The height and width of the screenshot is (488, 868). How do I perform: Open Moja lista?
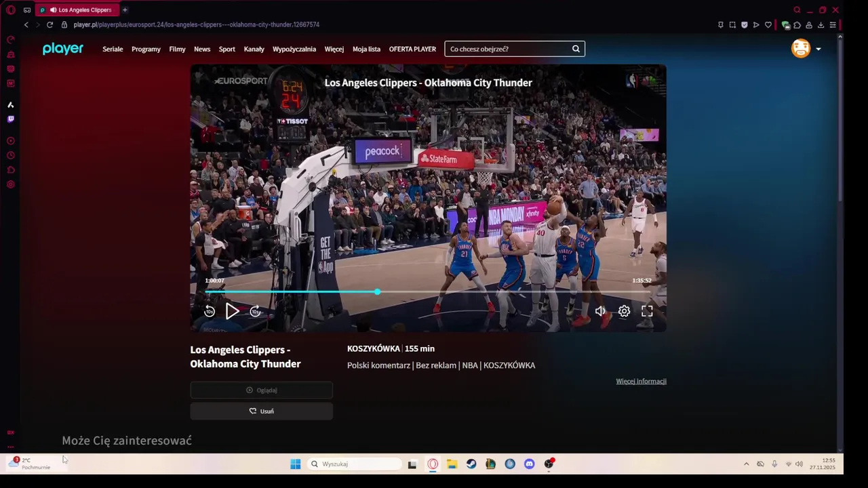(366, 49)
